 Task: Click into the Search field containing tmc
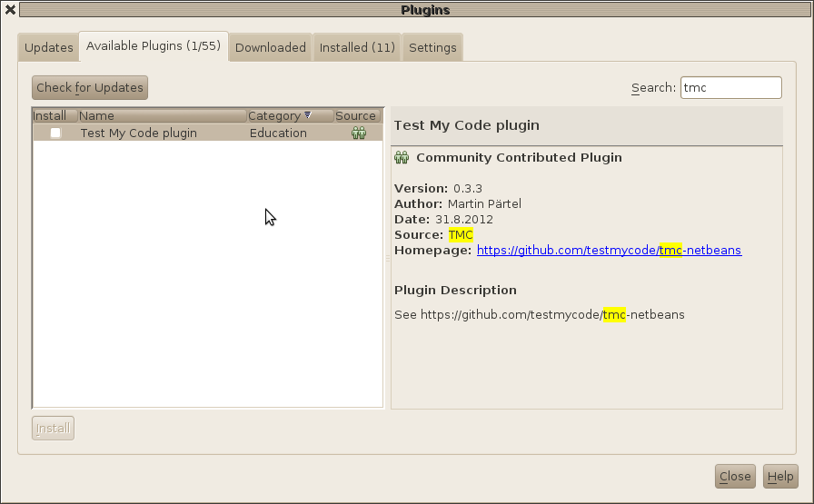tap(731, 88)
